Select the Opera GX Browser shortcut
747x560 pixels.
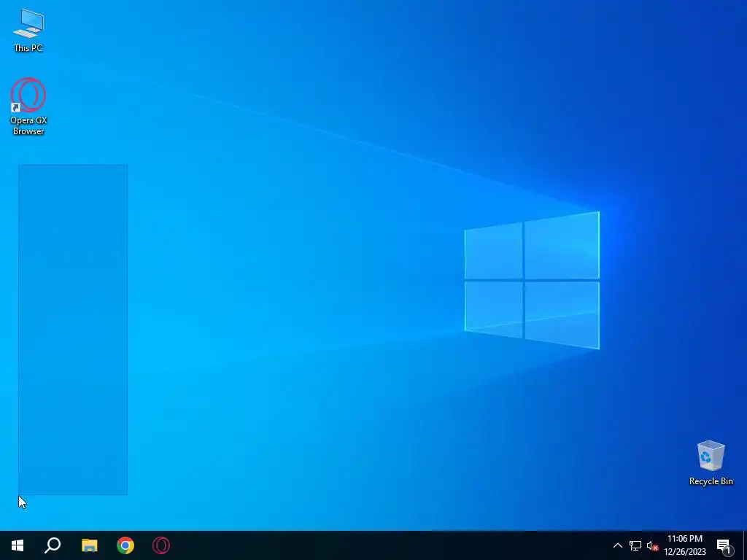pyautogui.click(x=28, y=106)
